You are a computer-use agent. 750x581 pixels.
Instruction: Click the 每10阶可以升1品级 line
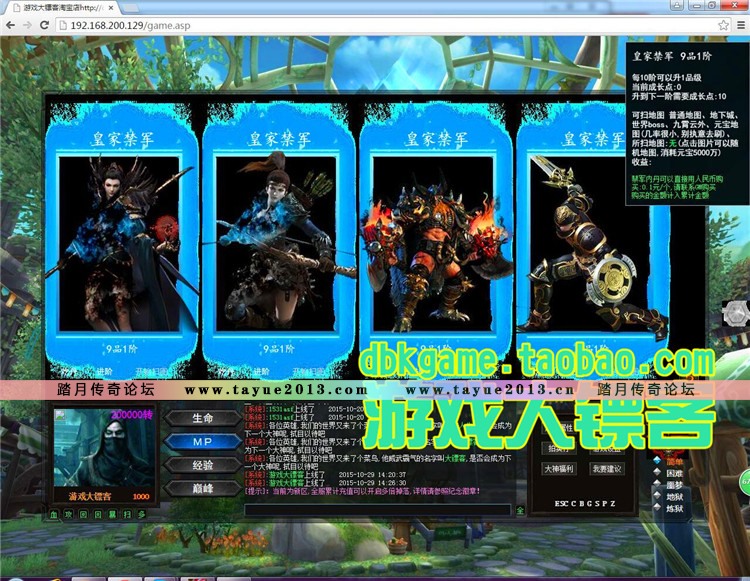click(x=667, y=77)
